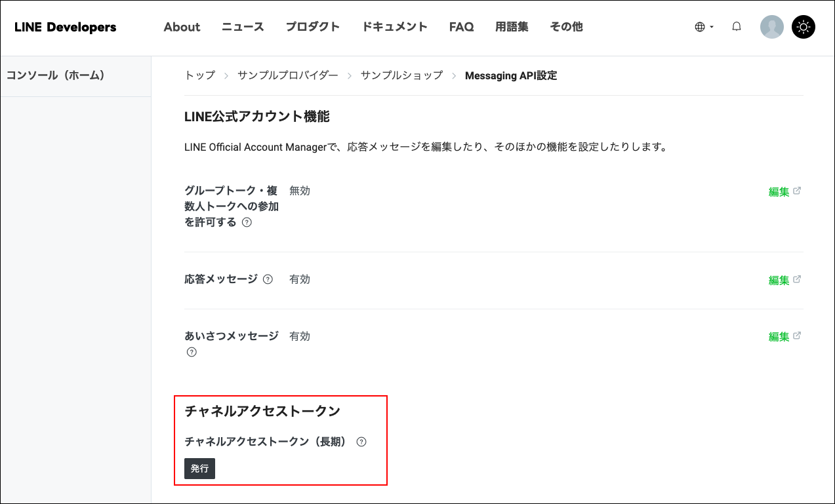This screenshot has height=504, width=835.
Task: Open the user profile avatar
Action: pos(771,27)
